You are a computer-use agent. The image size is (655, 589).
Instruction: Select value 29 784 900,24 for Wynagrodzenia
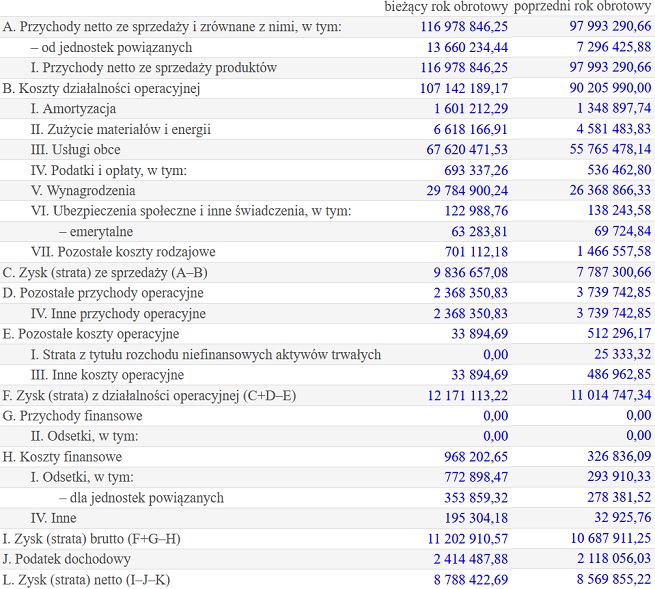click(x=467, y=190)
